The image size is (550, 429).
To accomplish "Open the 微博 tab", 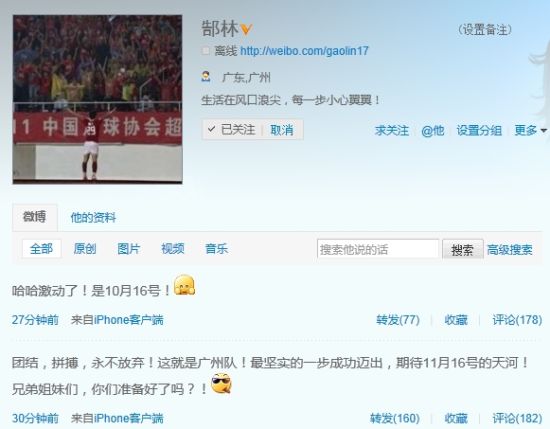I will tap(34, 217).
